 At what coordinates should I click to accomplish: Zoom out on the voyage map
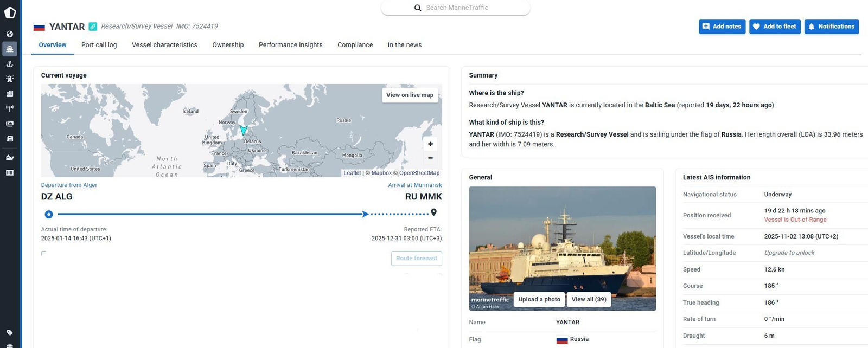pyautogui.click(x=430, y=158)
